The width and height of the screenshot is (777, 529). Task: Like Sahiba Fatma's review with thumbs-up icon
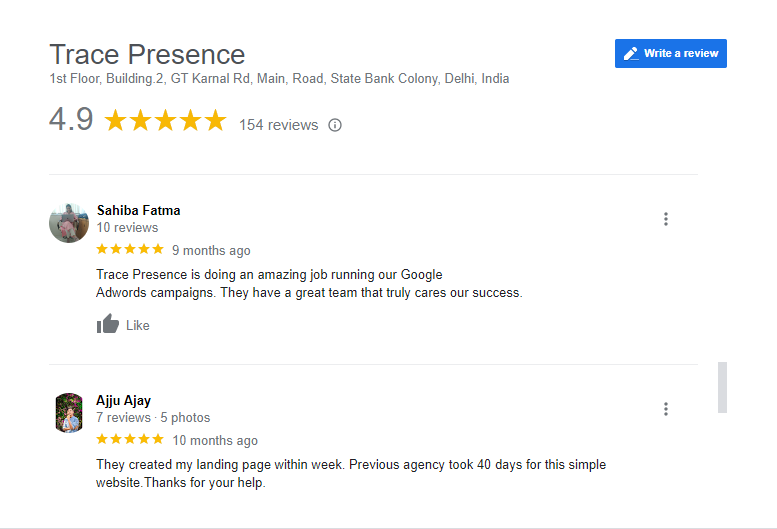[x=108, y=324]
